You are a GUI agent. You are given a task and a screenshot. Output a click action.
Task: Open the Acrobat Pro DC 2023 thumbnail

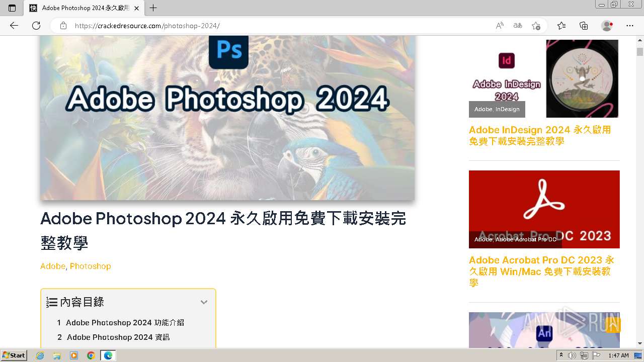click(544, 209)
